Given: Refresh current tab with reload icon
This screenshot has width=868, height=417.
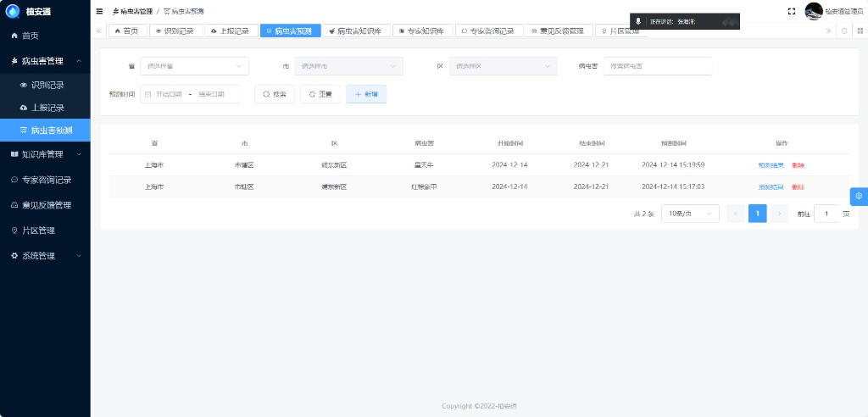Looking at the screenshot, I should (844, 31).
